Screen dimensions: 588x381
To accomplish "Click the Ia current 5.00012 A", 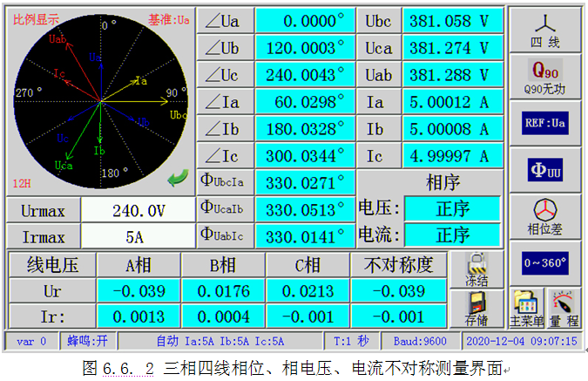I will coord(453,102).
